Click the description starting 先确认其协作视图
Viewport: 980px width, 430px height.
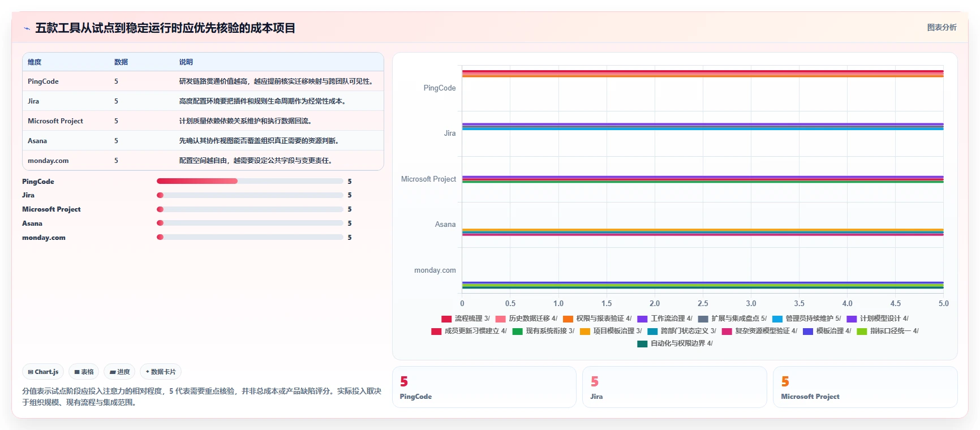click(259, 141)
